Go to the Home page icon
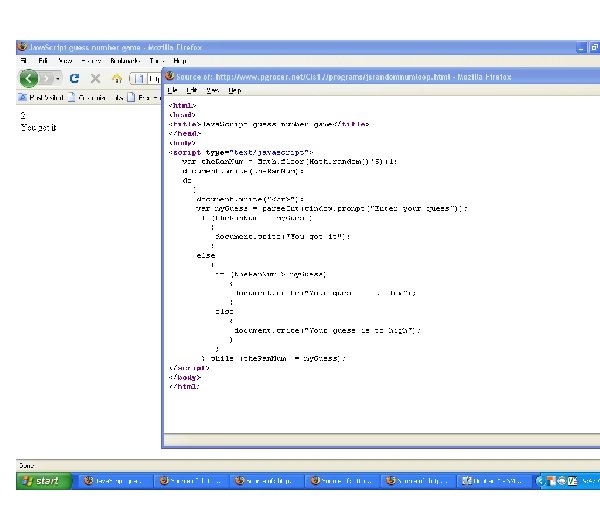Viewport: 600px width, 512px height. point(117,78)
